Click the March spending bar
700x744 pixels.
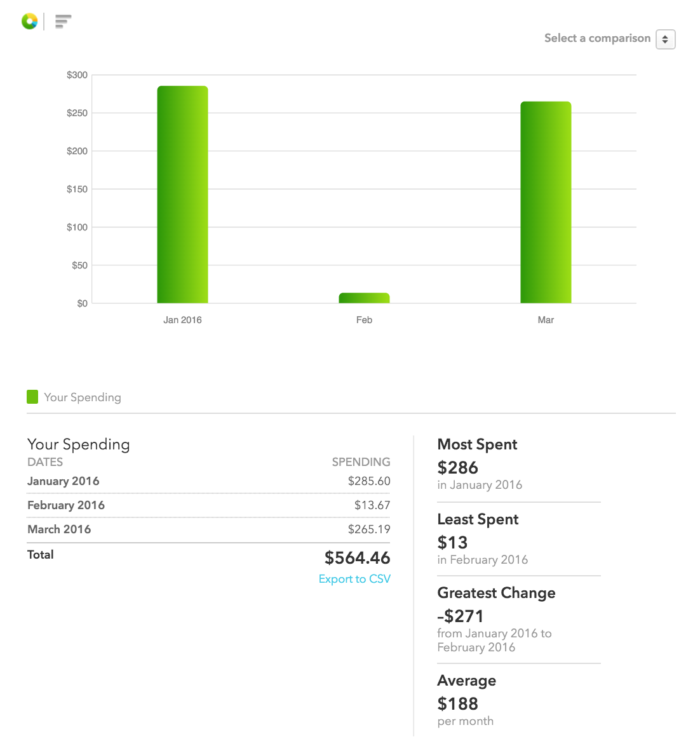546,202
